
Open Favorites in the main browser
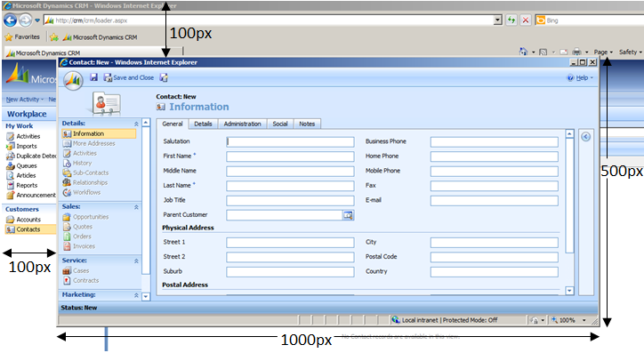click(x=22, y=37)
